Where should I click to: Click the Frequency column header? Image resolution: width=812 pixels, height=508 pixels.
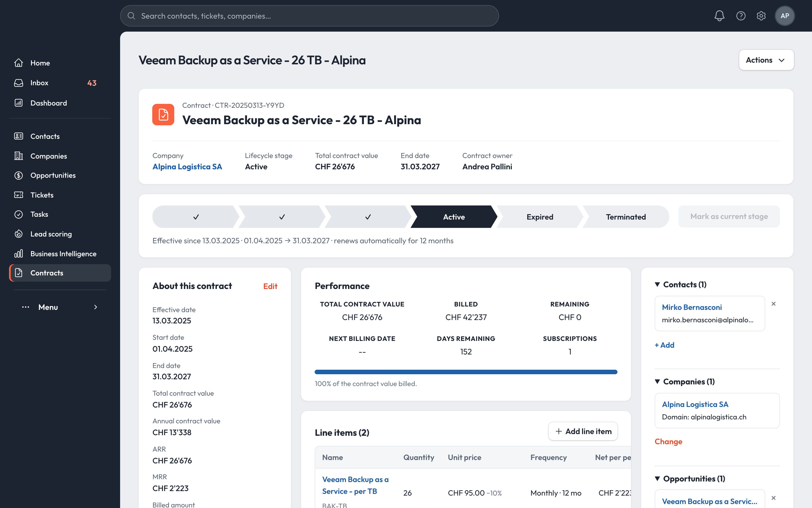click(x=548, y=457)
